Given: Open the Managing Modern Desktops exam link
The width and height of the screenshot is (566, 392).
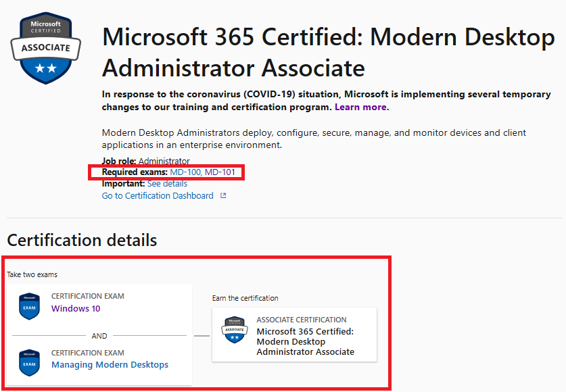Looking at the screenshot, I should pos(110,364).
